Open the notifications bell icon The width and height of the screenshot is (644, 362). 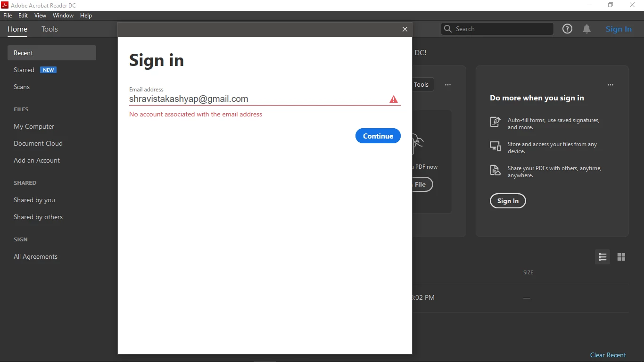tap(587, 29)
